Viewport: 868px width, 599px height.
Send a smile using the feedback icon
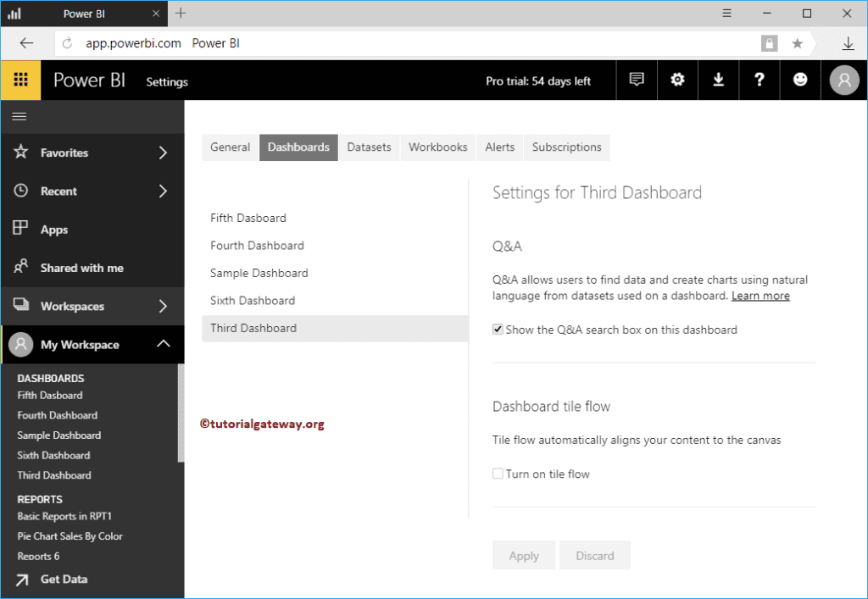(x=800, y=79)
